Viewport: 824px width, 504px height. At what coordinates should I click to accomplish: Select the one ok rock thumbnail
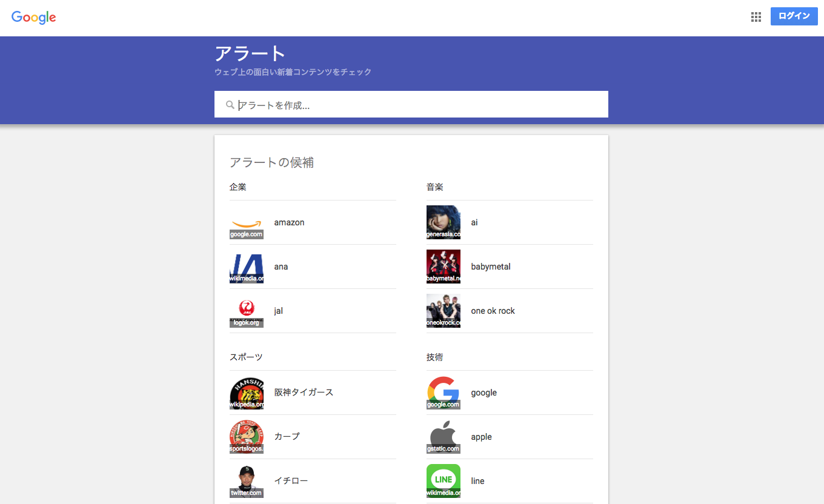pos(444,311)
